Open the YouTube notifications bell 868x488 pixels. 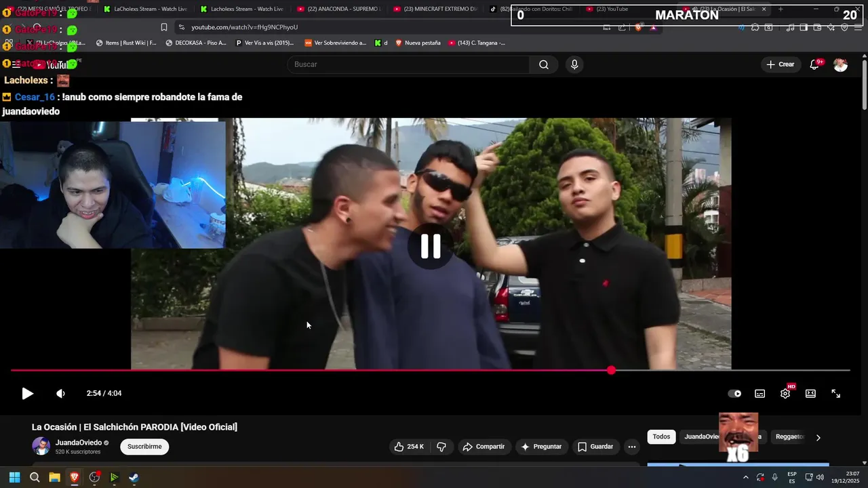[815, 64]
